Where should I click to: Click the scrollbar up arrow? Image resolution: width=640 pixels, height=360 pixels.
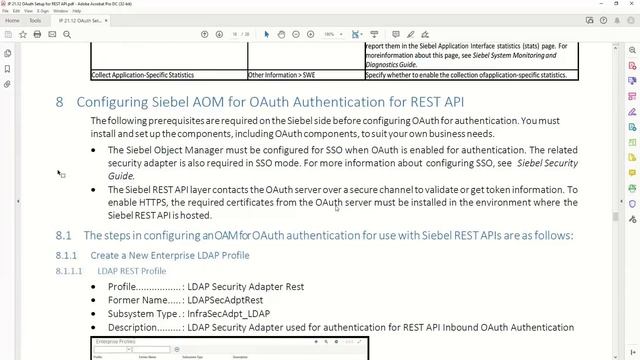(x=616, y=48)
